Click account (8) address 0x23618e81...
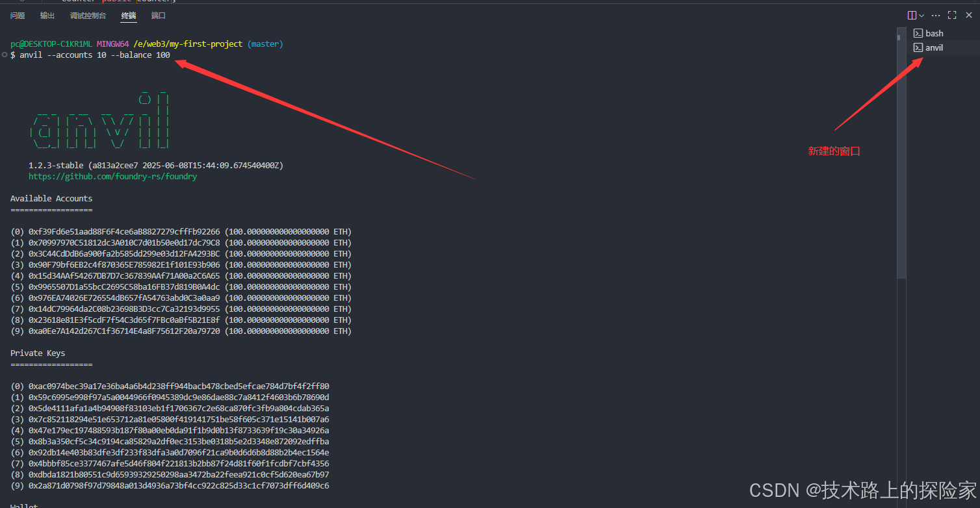This screenshot has height=508, width=980. tap(124, 320)
